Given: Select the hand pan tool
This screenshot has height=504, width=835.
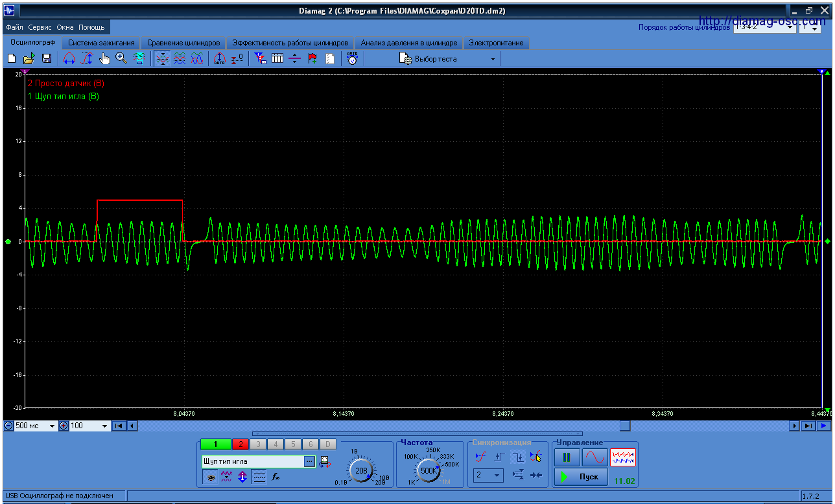Looking at the screenshot, I should tap(104, 59).
